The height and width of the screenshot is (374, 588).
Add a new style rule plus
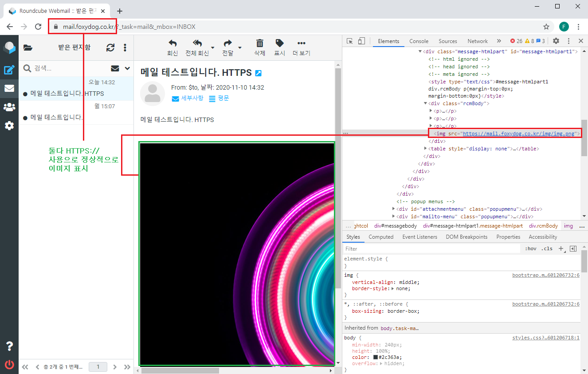561,249
